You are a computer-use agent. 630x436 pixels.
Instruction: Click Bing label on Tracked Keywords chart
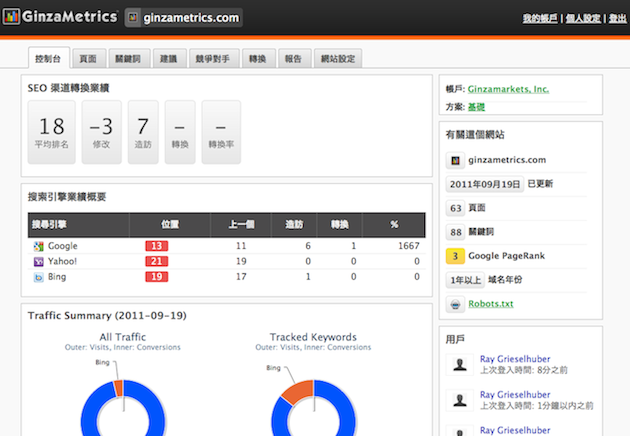[273, 368]
